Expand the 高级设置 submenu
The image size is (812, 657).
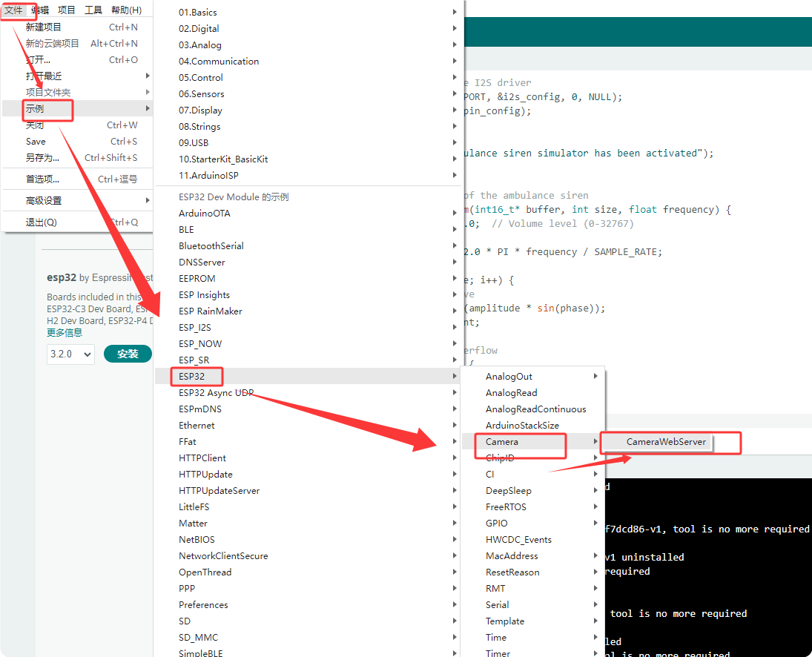coord(78,200)
